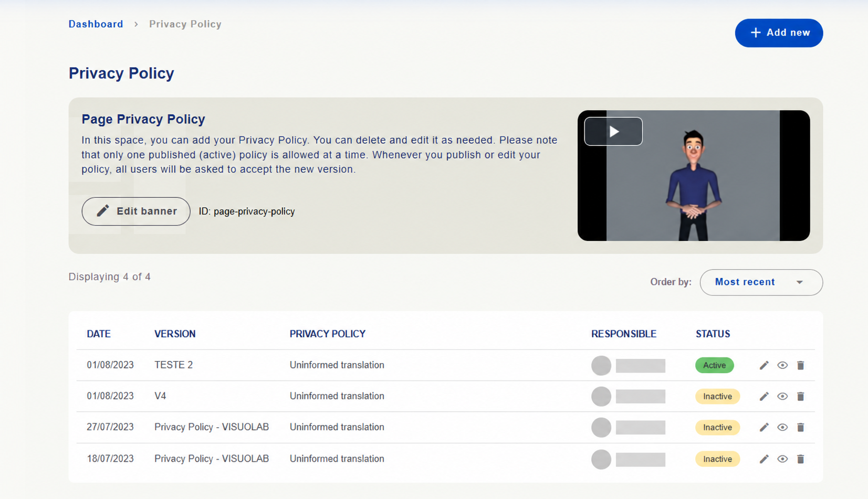Click the ID: page-privacy-policy text
868x499 pixels.
click(x=247, y=211)
